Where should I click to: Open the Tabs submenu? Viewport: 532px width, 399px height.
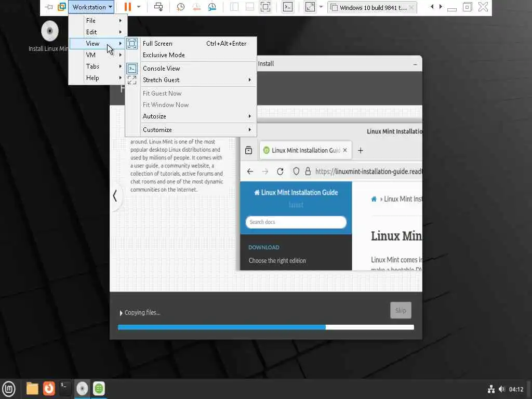tap(98, 66)
